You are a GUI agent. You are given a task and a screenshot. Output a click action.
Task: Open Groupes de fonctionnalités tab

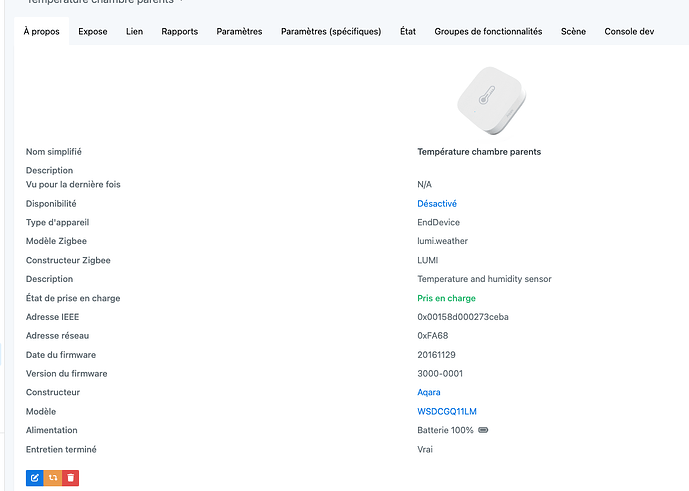tap(488, 32)
